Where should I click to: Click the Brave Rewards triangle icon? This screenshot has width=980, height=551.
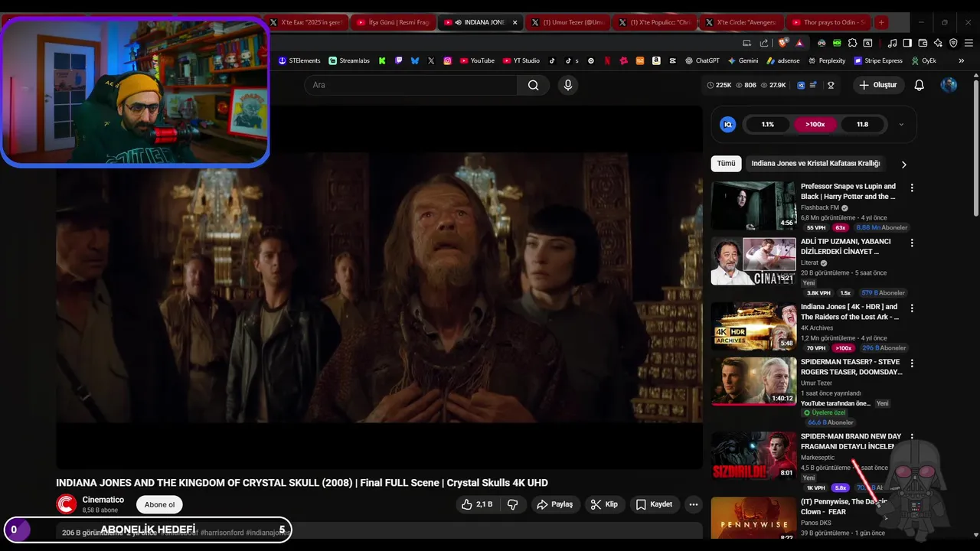[x=799, y=43]
